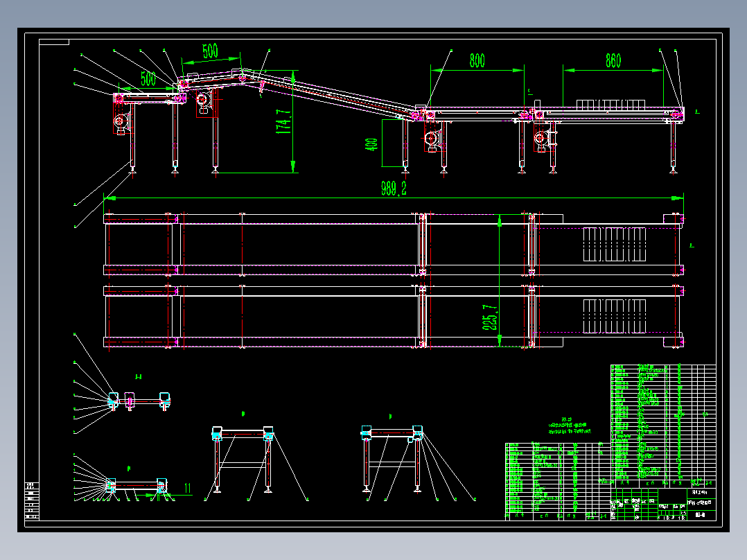
Task: Click the 11 dimension in bottom-left section view
Action: pos(188,487)
